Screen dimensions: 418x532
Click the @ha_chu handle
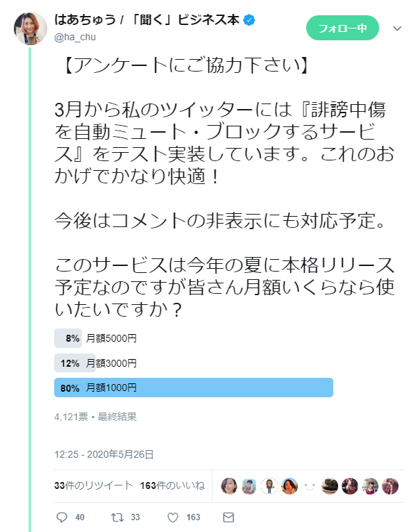74,36
